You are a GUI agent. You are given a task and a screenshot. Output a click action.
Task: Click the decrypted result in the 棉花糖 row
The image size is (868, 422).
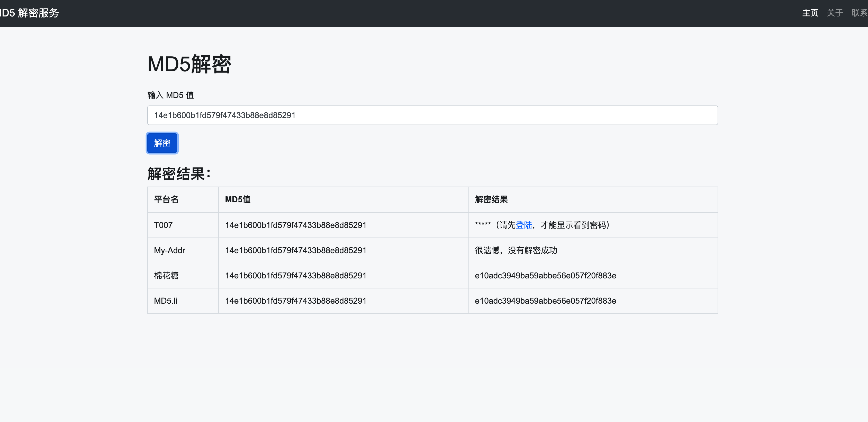tap(546, 276)
